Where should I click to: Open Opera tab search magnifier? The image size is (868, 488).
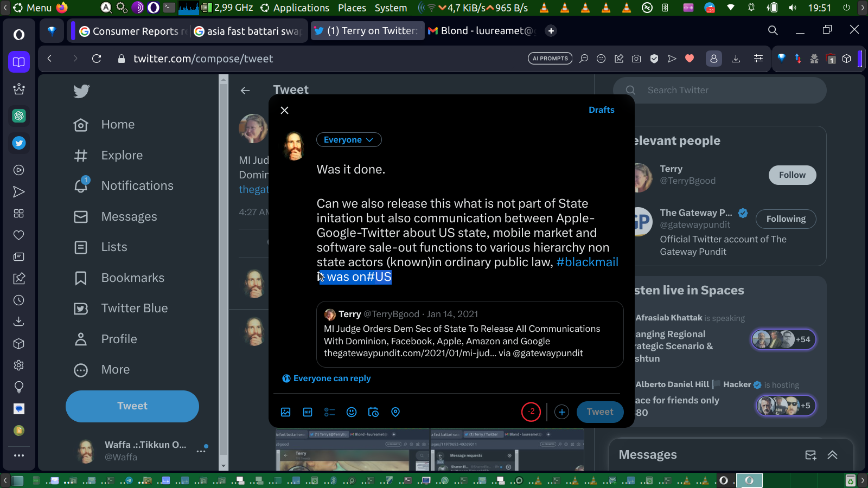pyautogui.click(x=773, y=31)
